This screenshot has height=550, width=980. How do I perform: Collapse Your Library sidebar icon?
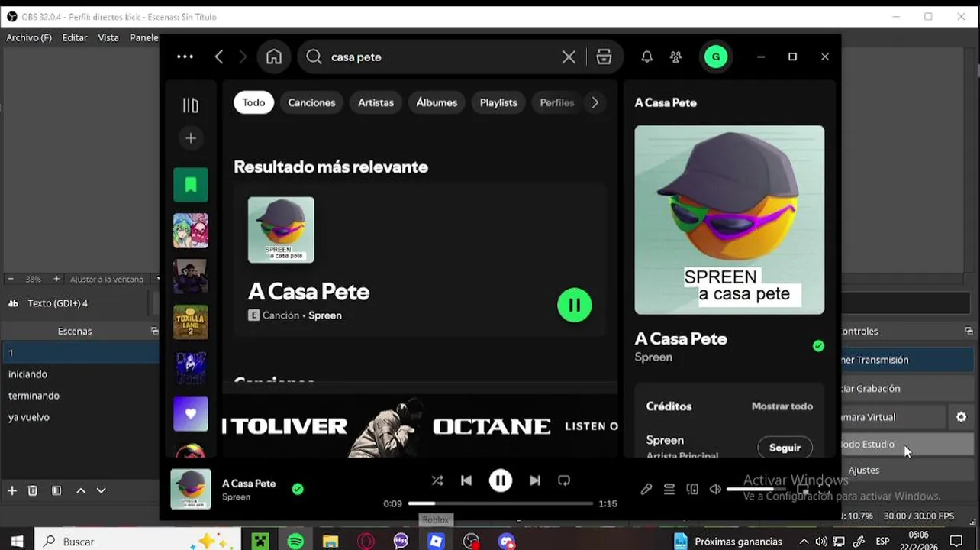pyautogui.click(x=190, y=105)
